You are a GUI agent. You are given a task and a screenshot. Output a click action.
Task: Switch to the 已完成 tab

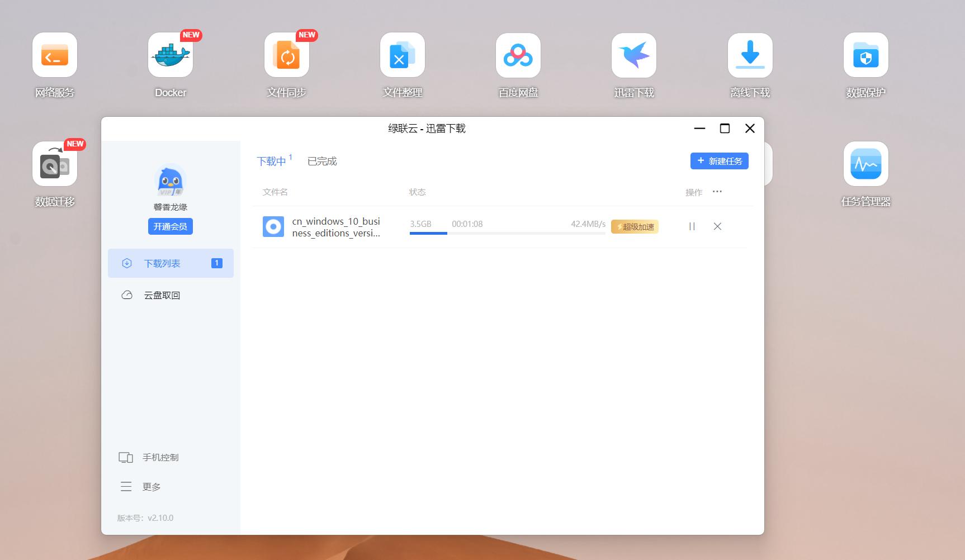pyautogui.click(x=321, y=161)
